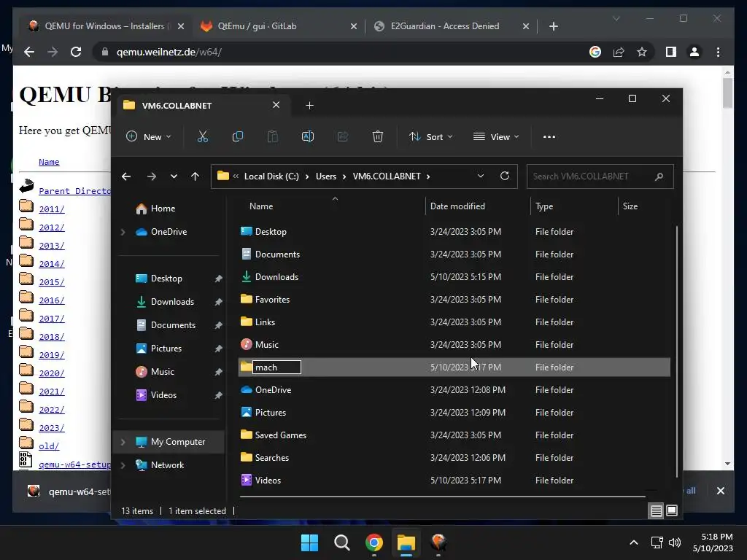
Task: Switch Explorer to details view icon
Action: click(x=656, y=511)
